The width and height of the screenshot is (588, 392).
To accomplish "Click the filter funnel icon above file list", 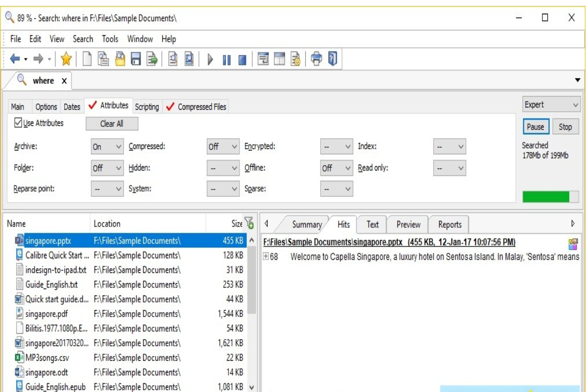I will [x=249, y=223].
